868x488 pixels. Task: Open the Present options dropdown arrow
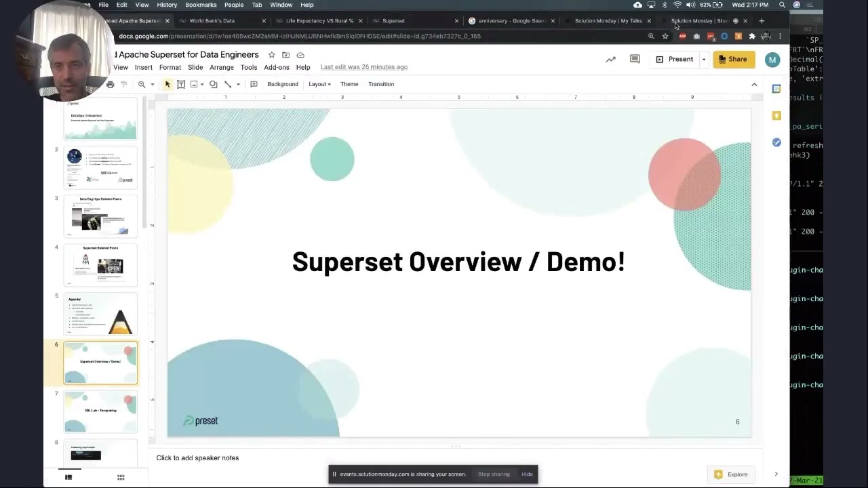pos(703,59)
